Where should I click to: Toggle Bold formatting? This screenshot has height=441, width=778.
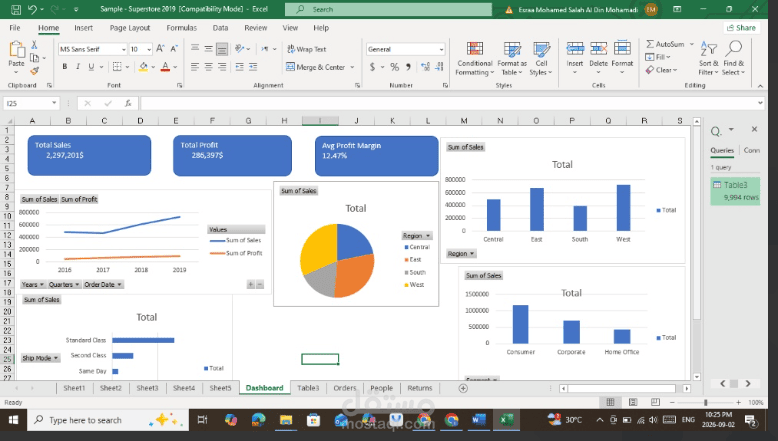click(65, 66)
